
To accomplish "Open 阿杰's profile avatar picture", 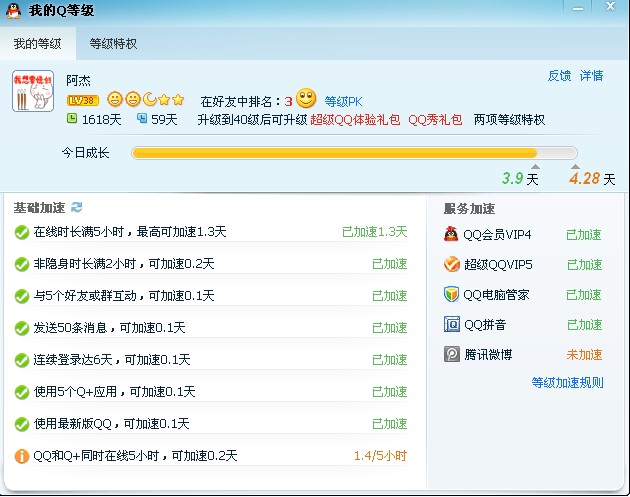I will click(33, 91).
